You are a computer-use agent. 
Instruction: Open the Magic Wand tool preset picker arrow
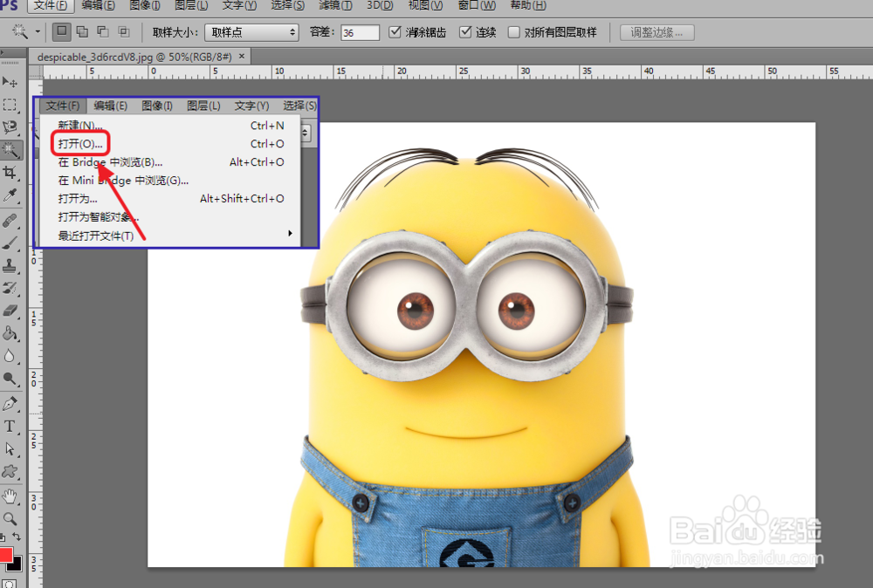tap(38, 31)
